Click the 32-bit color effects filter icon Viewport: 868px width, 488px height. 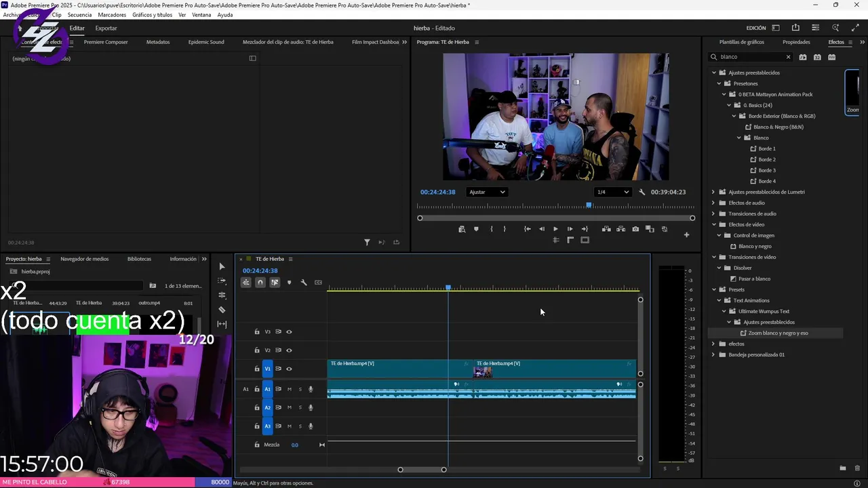coord(817,57)
